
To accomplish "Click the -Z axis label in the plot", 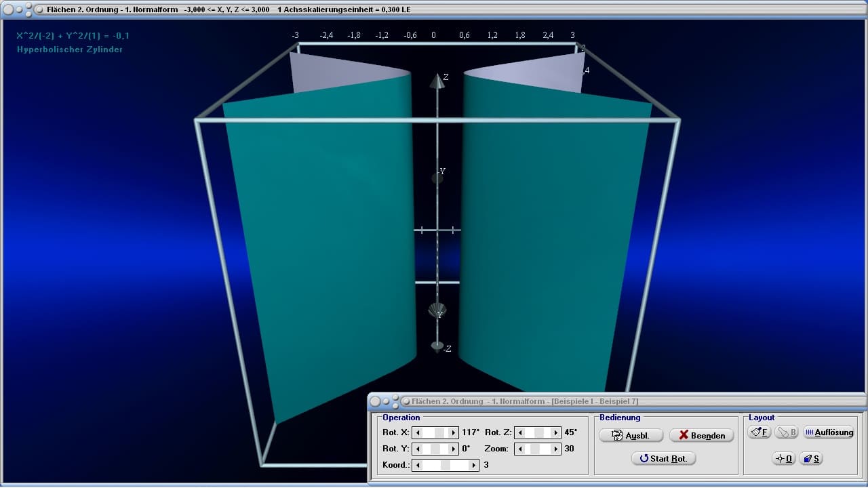I will pos(447,349).
